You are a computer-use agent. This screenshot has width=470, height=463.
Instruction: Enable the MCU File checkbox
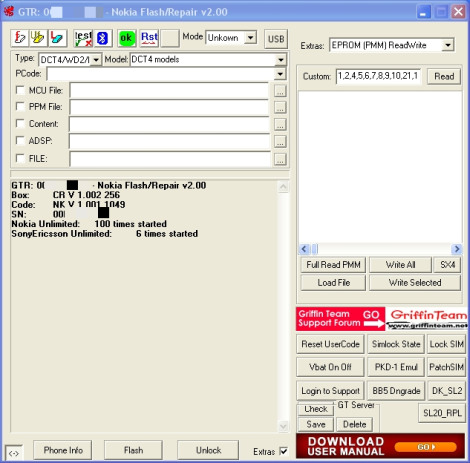[x=20, y=90]
